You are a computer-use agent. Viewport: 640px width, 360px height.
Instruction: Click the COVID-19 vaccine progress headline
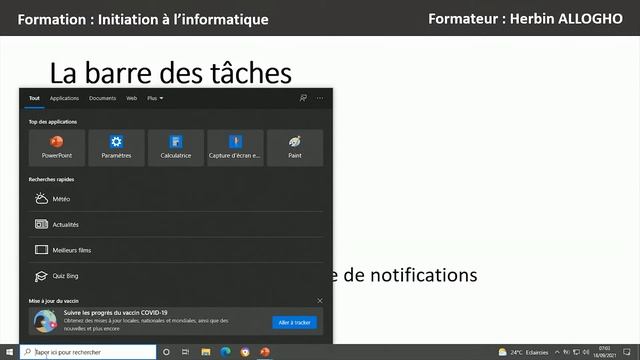pos(116,313)
